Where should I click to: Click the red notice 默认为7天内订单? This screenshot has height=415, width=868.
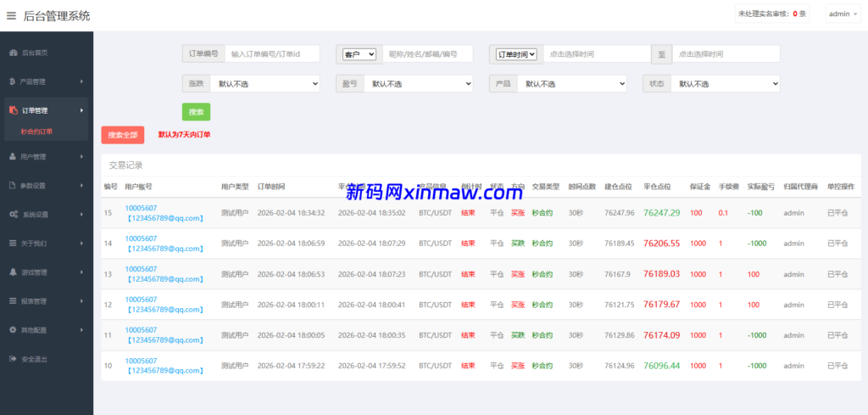[184, 135]
